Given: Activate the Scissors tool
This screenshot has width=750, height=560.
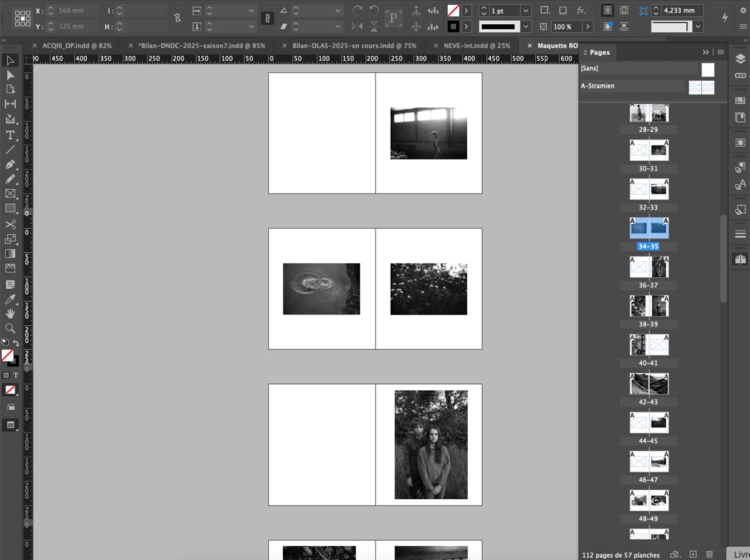Looking at the screenshot, I should pyautogui.click(x=10, y=224).
